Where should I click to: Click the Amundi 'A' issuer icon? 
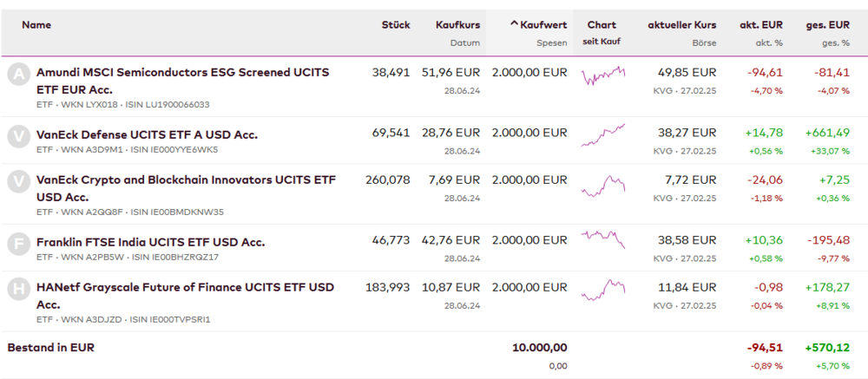coord(17,75)
